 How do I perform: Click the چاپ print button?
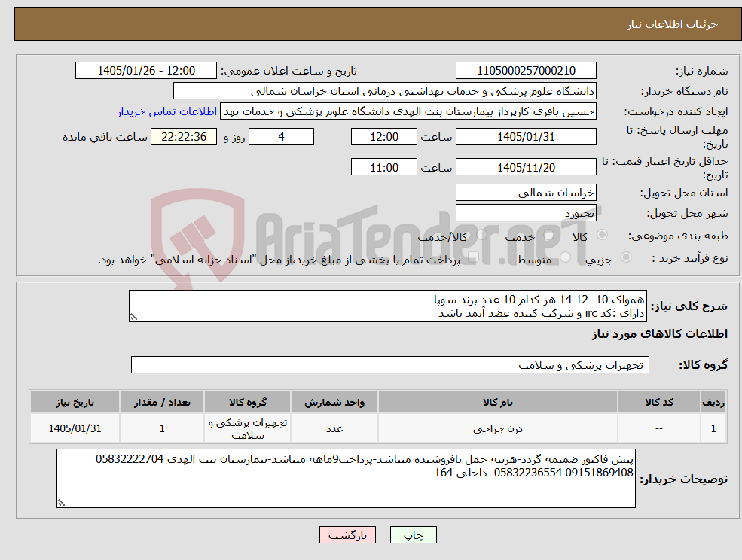point(413,535)
